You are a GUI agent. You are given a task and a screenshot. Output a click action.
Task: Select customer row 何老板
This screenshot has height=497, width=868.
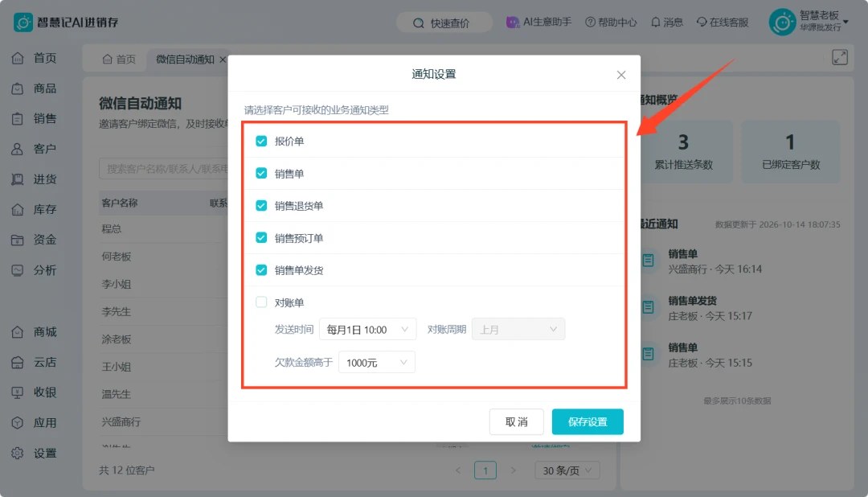pos(164,257)
